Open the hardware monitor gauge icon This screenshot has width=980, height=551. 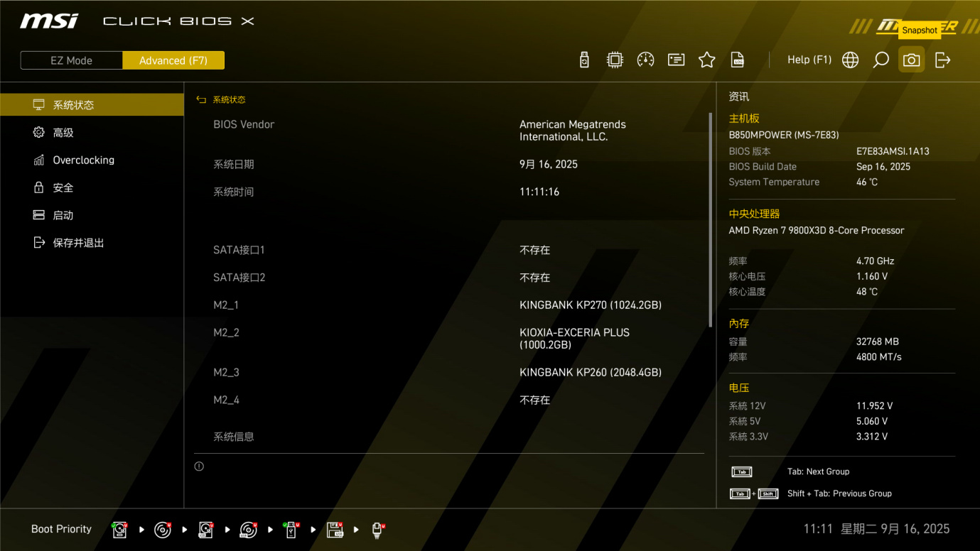pyautogui.click(x=645, y=60)
